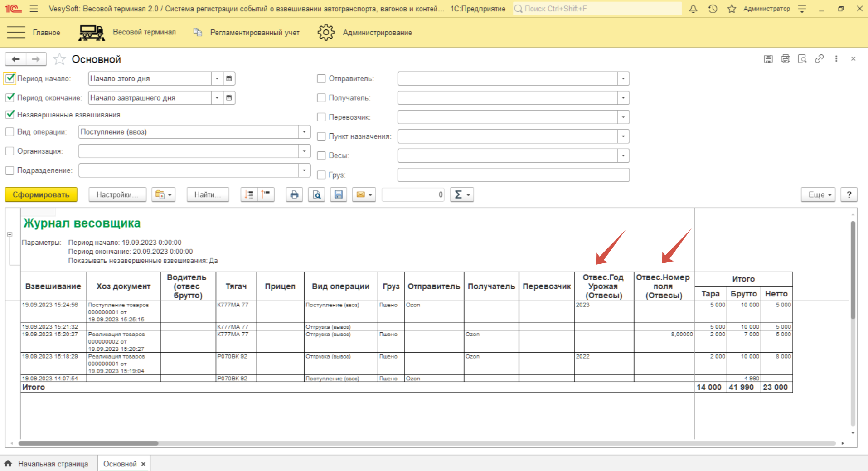
Task: Open the Администрирование section
Action: pyautogui.click(x=377, y=33)
